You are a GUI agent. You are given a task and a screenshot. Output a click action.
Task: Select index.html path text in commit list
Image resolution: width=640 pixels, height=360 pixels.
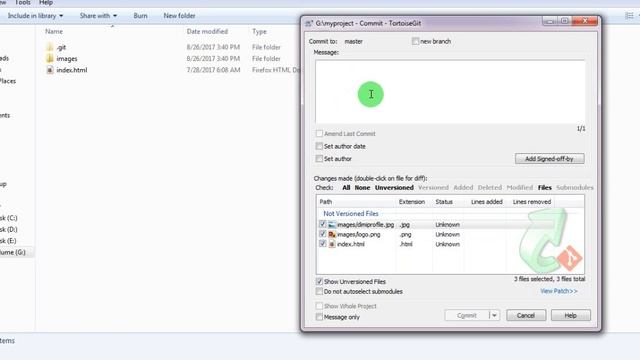(x=351, y=244)
